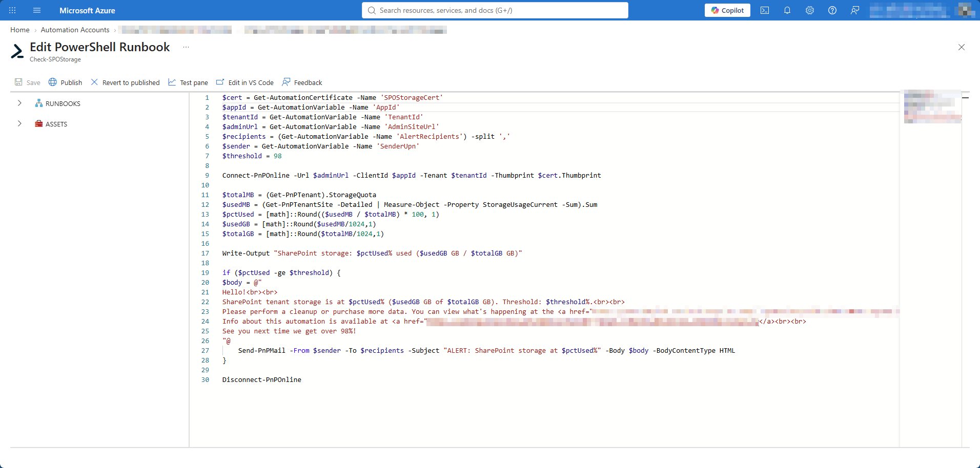
Task: Expand the RUNBOOKS tree node
Action: (x=19, y=103)
